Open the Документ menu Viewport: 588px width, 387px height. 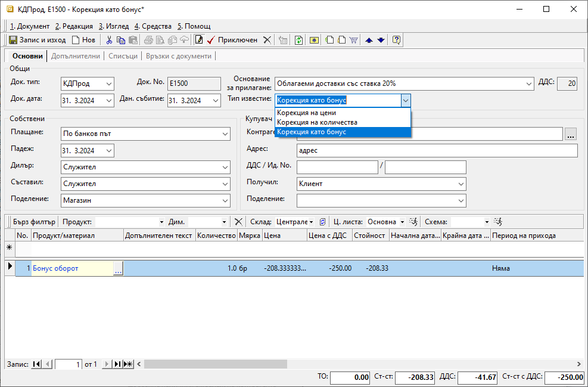30,26
